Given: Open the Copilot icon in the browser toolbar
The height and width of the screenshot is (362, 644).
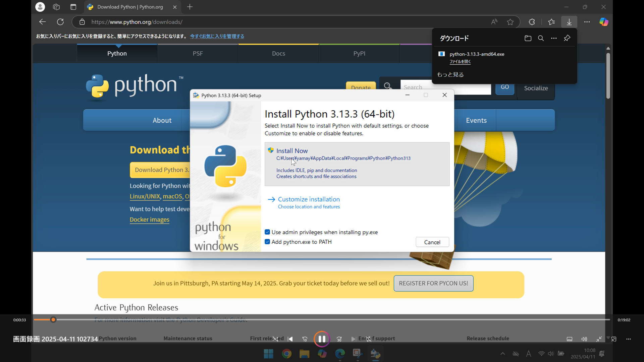Looking at the screenshot, I should 604,22.
